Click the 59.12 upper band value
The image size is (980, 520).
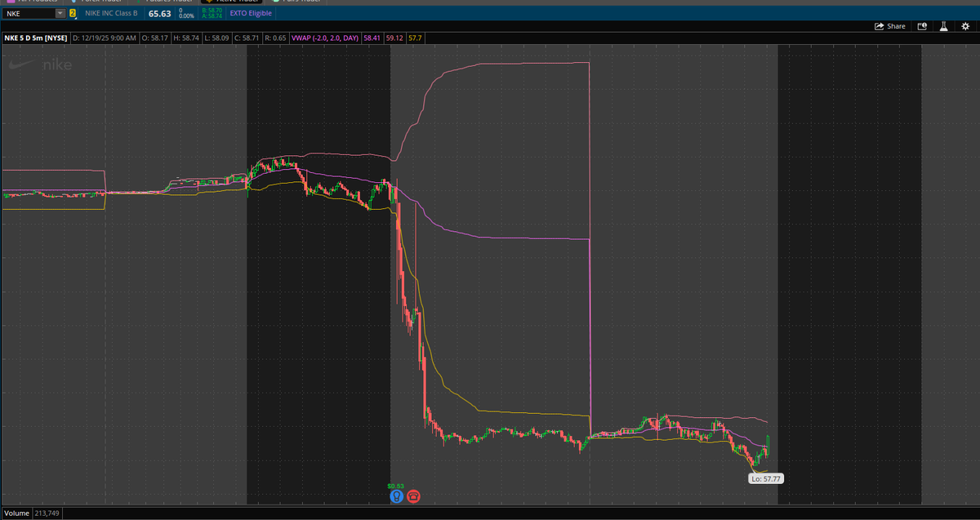tap(394, 38)
